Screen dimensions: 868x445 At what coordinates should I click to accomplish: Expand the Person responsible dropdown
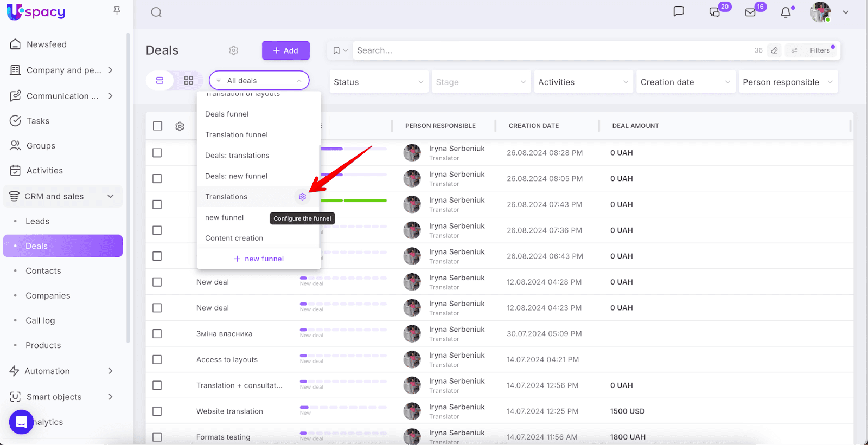coord(787,82)
